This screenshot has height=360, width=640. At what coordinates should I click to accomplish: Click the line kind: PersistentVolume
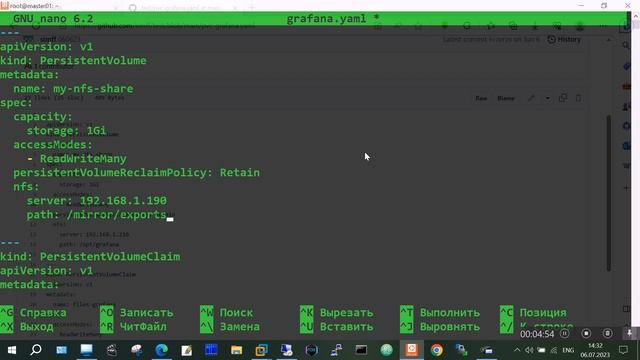(73, 60)
